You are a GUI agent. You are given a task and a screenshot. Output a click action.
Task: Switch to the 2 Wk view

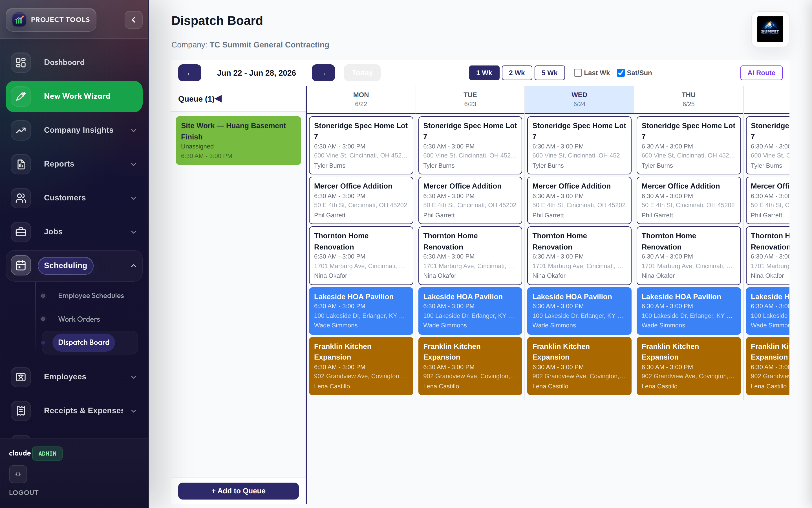(x=517, y=73)
